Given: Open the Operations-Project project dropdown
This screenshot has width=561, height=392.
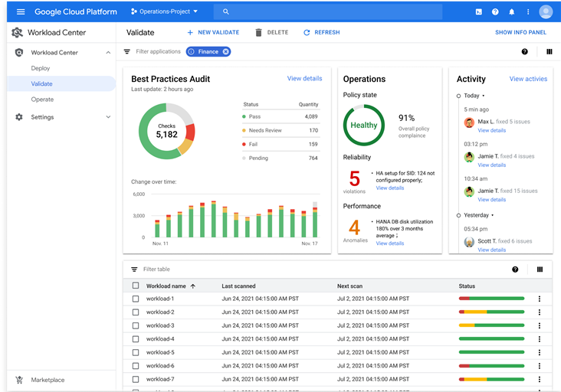Looking at the screenshot, I should [164, 11].
